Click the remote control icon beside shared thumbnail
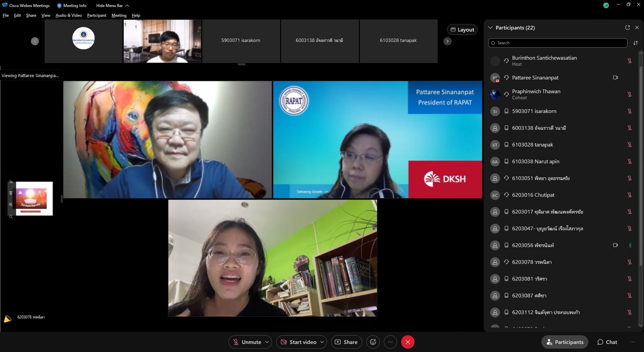Viewport: 644px width, 352px height. pos(11,193)
